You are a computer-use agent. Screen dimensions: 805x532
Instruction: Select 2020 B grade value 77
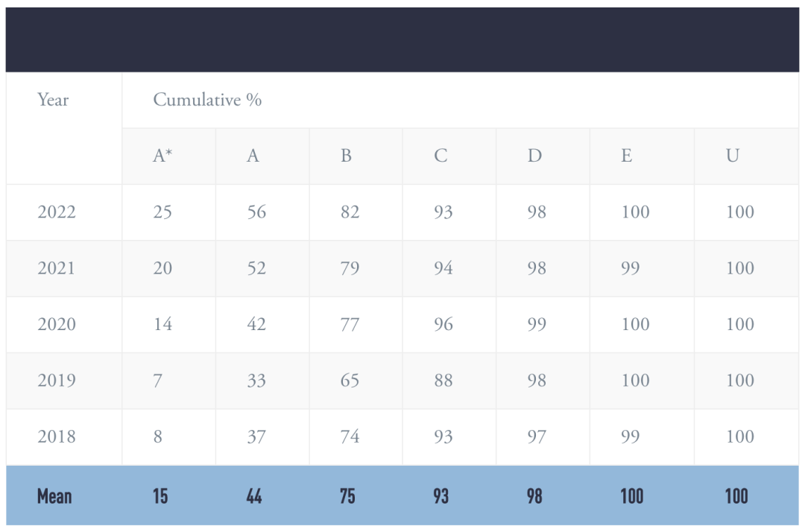coord(350,324)
